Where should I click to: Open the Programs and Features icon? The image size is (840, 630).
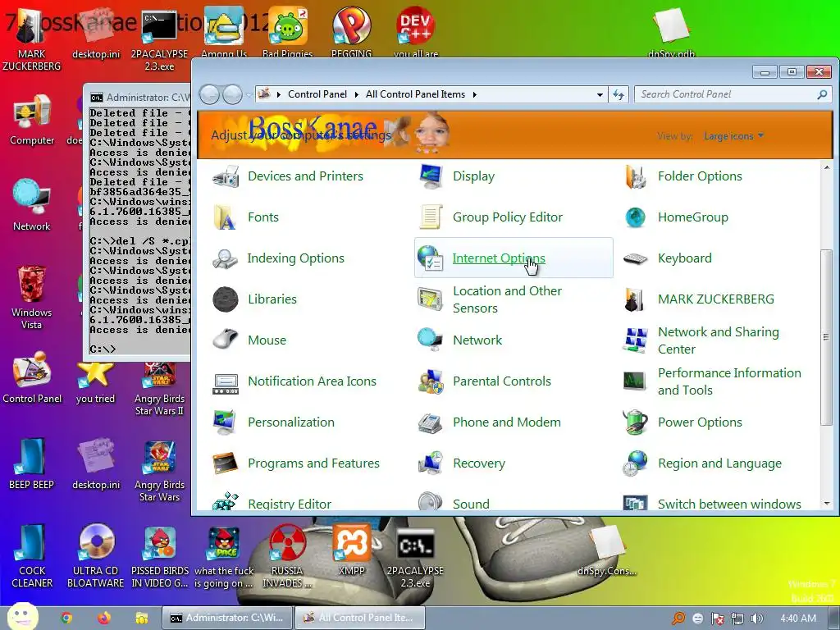226,463
